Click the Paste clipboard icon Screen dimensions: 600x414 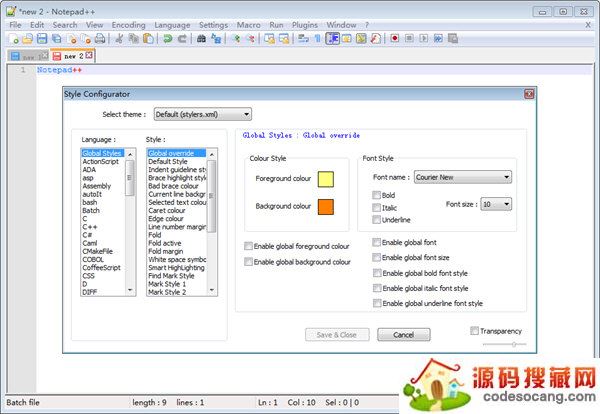click(148, 39)
